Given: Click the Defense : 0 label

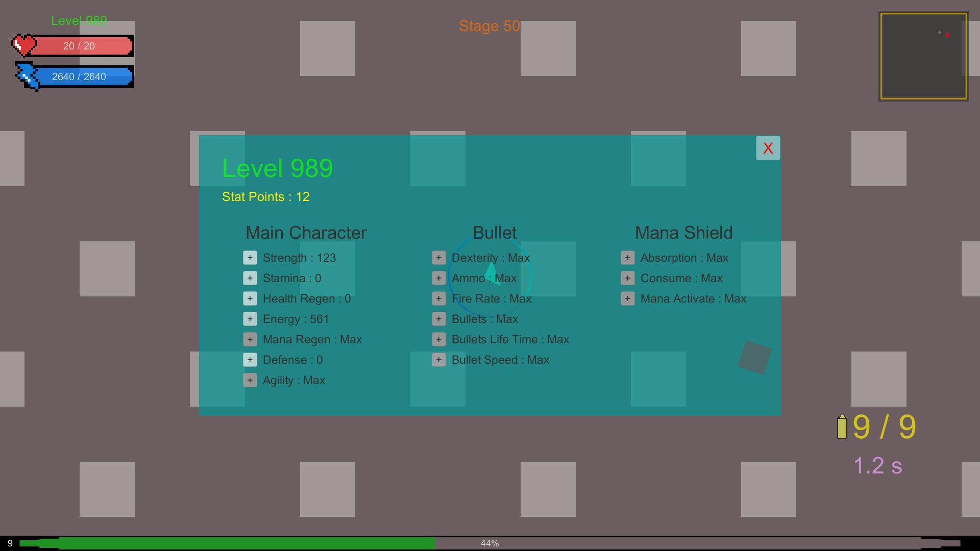Looking at the screenshot, I should click(x=293, y=360).
